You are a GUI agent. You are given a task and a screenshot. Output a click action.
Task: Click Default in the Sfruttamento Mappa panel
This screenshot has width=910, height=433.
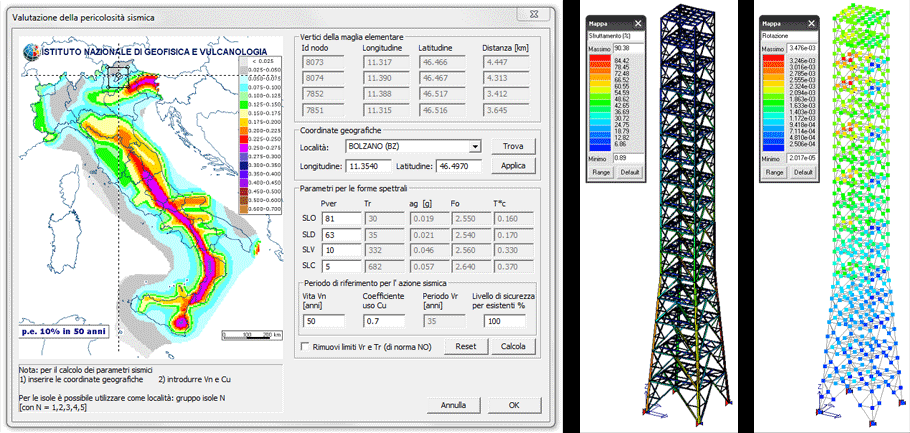click(x=629, y=172)
